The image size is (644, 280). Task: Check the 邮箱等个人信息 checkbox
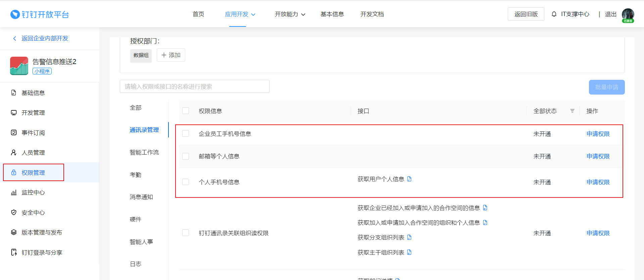pyautogui.click(x=186, y=156)
